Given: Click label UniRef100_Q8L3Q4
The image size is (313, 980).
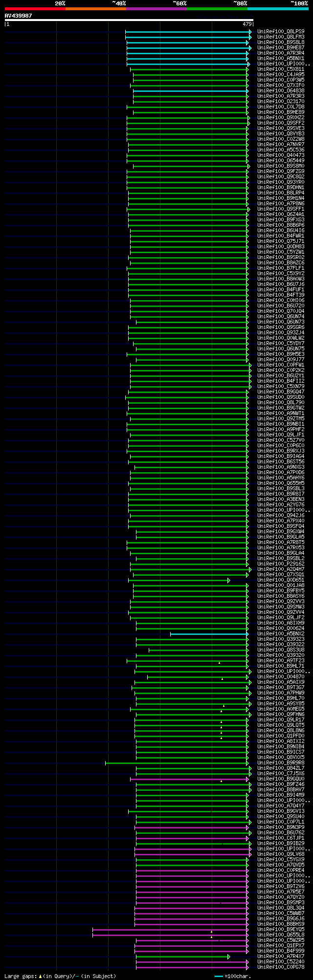Looking at the screenshot, I should coord(281,908).
